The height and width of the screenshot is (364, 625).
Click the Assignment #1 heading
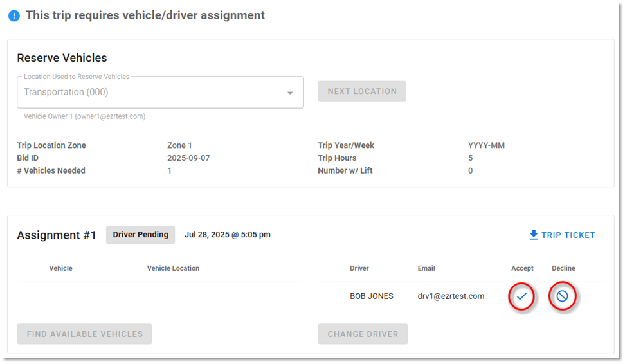point(56,235)
